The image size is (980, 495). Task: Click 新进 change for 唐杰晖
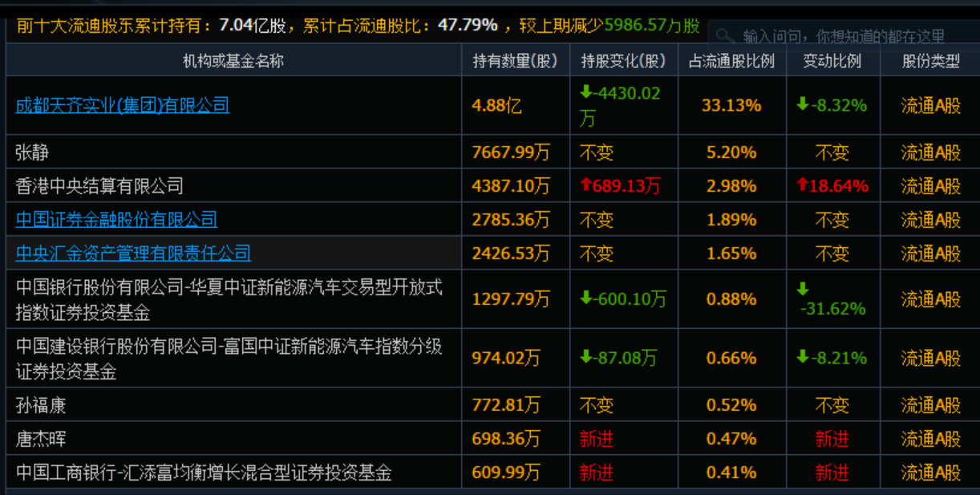[x=596, y=439]
